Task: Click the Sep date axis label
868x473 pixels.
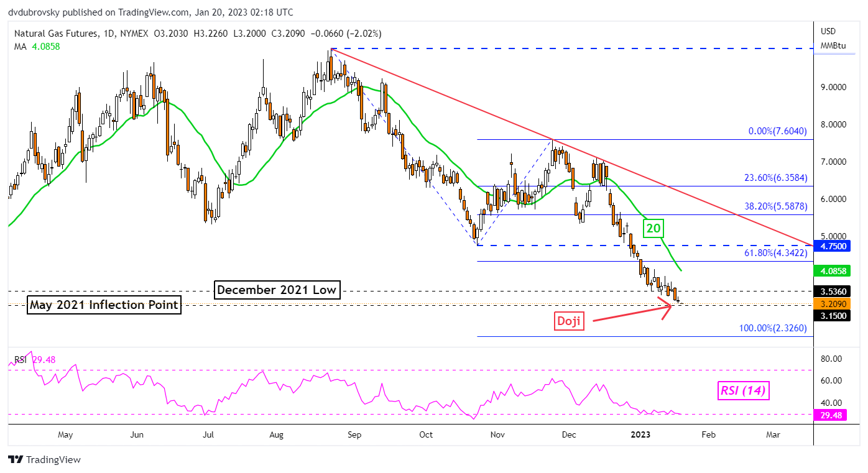Action: pos(354,435)
